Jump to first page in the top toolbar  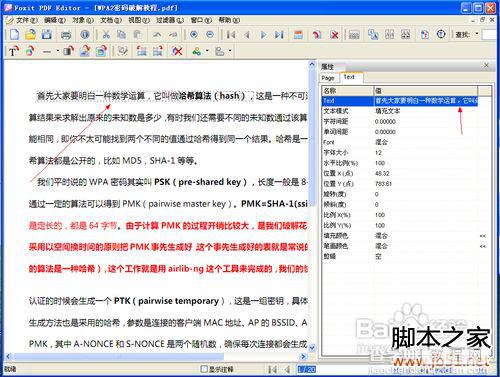pos(231,34)
